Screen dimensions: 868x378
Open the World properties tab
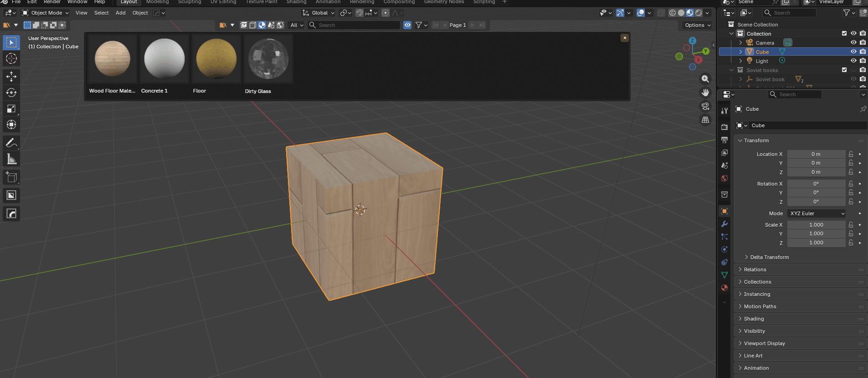click(724, 178)
